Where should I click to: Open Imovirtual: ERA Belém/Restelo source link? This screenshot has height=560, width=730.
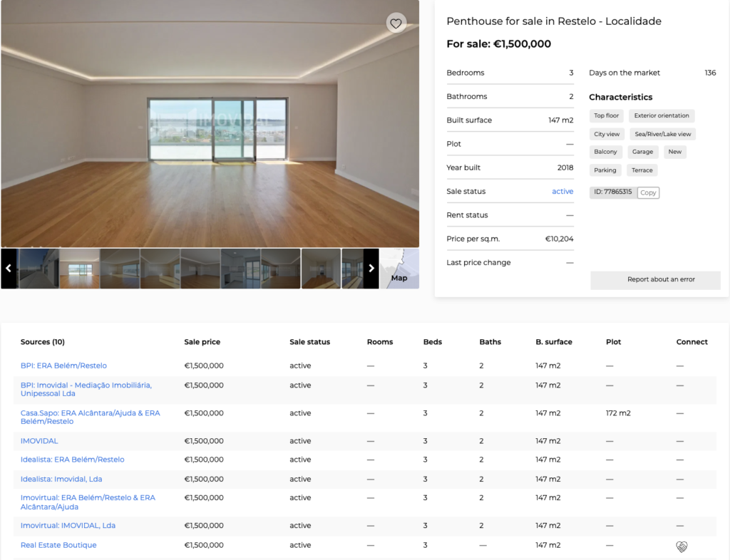tap(88, 502)
